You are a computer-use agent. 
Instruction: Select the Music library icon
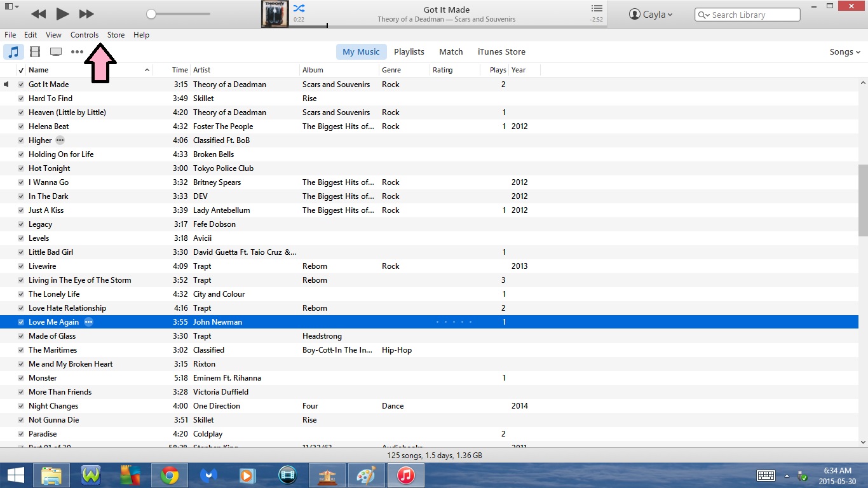coord(13,52)
